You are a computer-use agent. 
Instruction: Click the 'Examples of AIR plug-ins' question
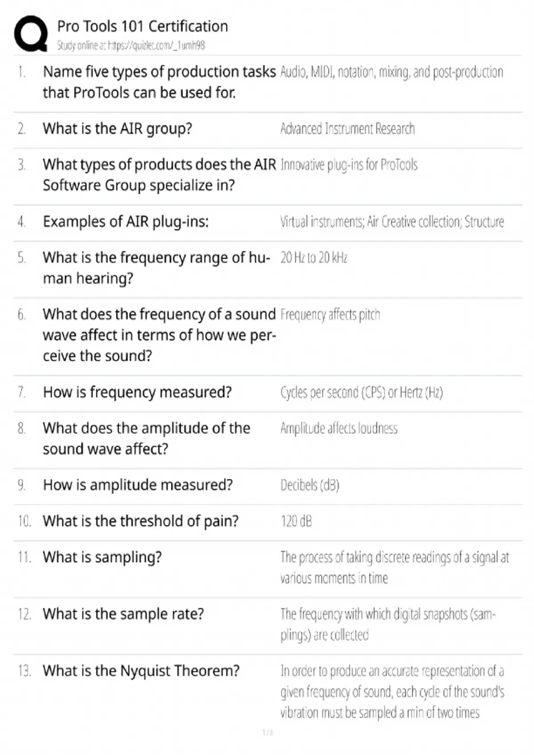125,221
